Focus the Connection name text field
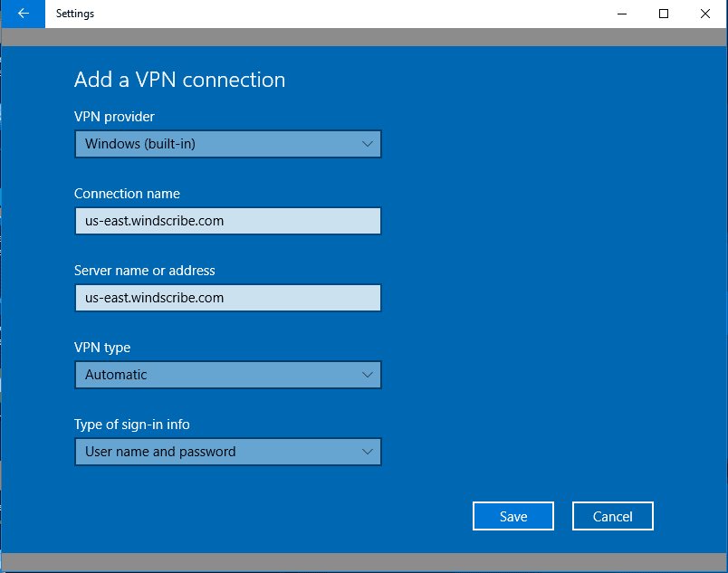 pyautogui.click(x=227, y=221)
